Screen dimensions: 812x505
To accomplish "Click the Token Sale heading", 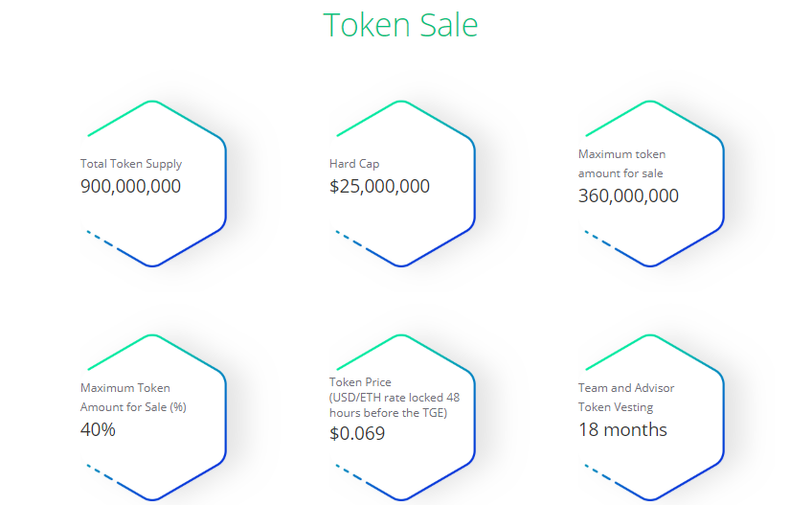I will pyautogui.click(x=400, y=25).
